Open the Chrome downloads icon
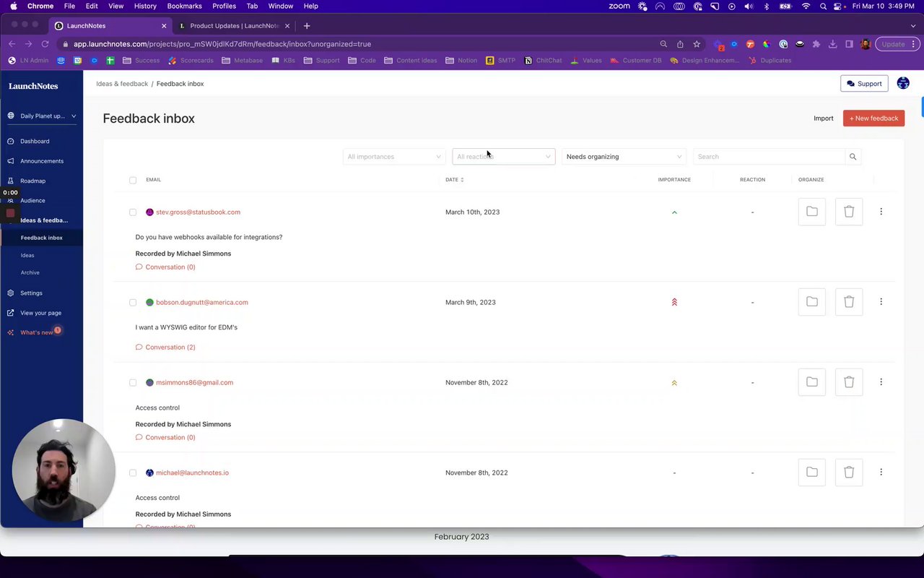The height and width of the screenshot is (578, 924). pyautogui.click(x=833, y=44)
